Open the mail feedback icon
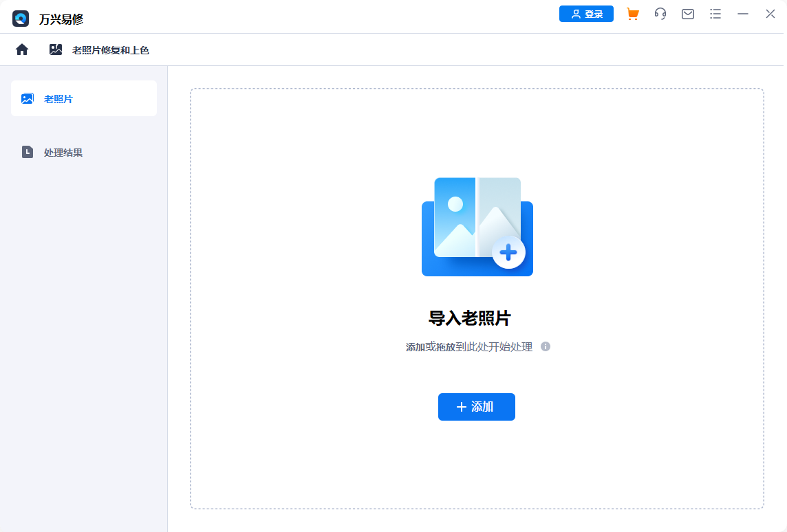 pyautogui.click(x=687, y=14)
